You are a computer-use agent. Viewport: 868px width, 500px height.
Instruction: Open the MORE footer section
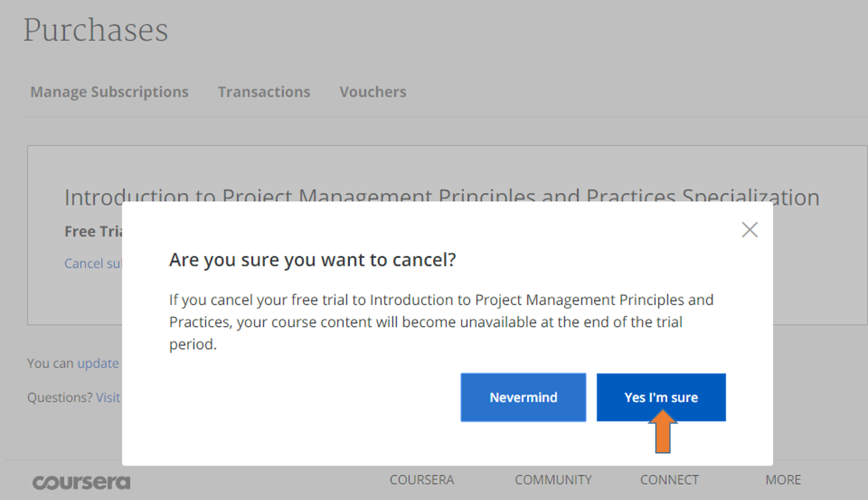[783, 480]
